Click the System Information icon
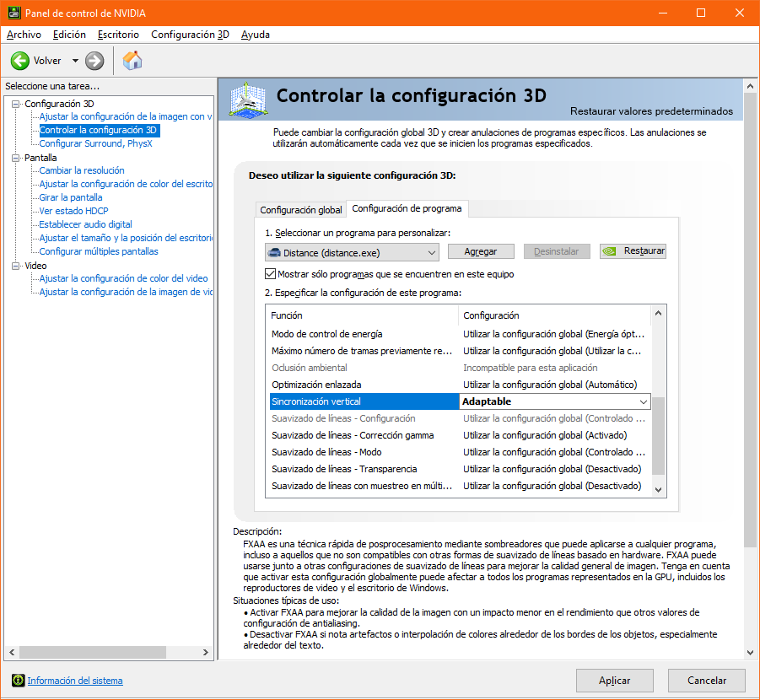Screen dimensions: 760x700 click(x=18, y=681)
